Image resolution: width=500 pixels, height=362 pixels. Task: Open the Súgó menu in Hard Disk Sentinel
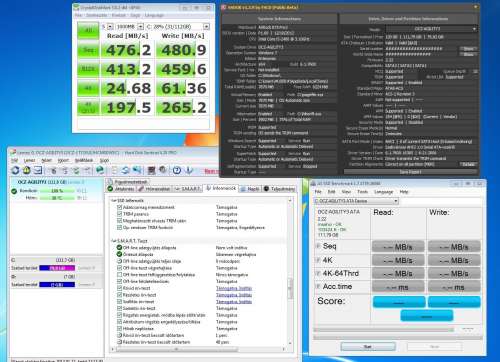click(x=104, y=161)
